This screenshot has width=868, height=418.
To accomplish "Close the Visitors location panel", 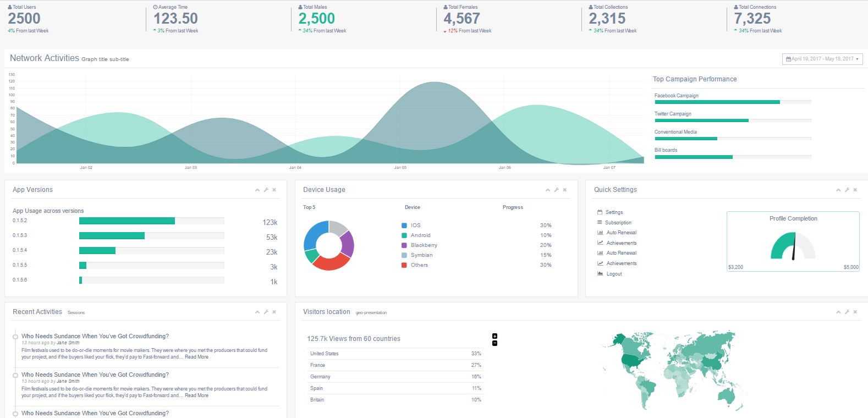I will tap(855, 312).
